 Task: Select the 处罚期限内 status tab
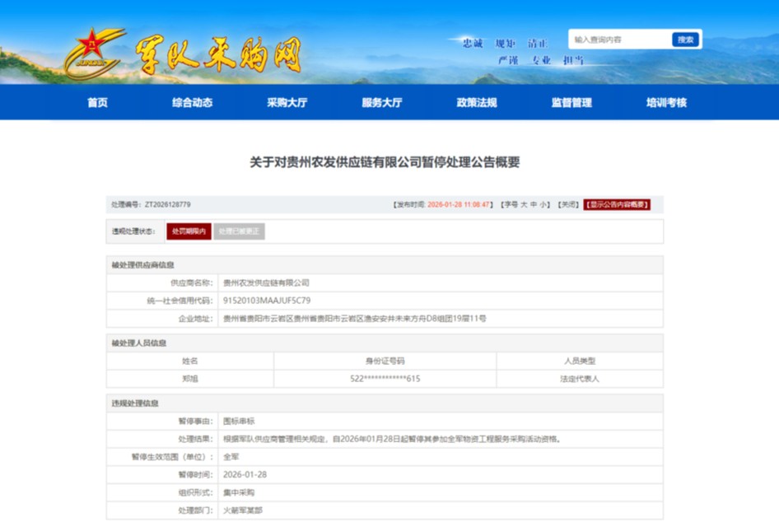(189, 231)
